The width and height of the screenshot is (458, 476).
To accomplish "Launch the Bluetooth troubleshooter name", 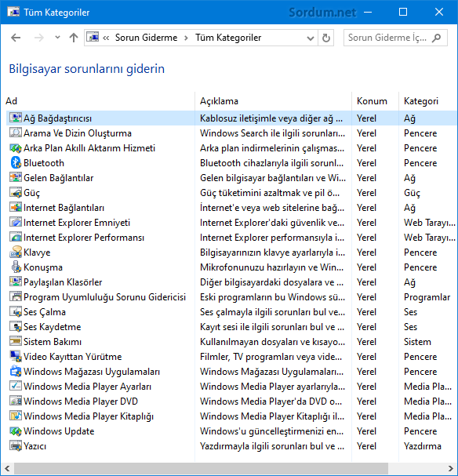I will tap(44, 163).
